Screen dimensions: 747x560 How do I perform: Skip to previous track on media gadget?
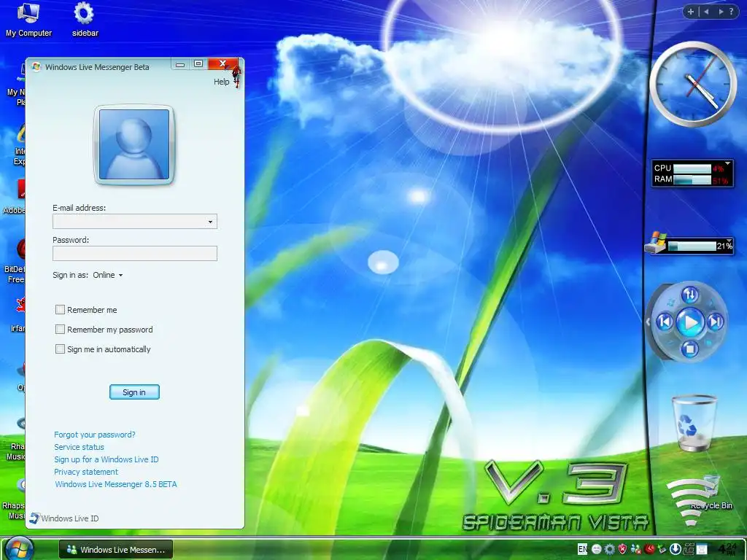click(x=665, y=322)
